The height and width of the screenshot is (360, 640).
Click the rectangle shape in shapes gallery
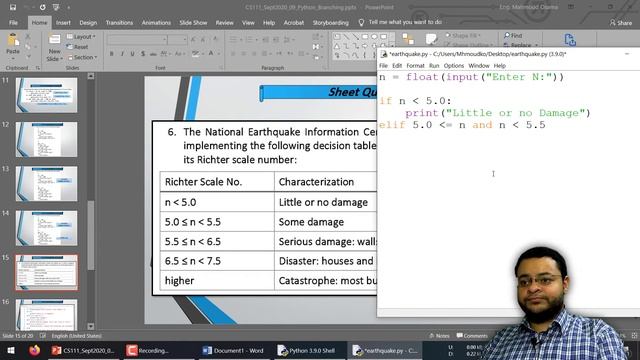365,37
